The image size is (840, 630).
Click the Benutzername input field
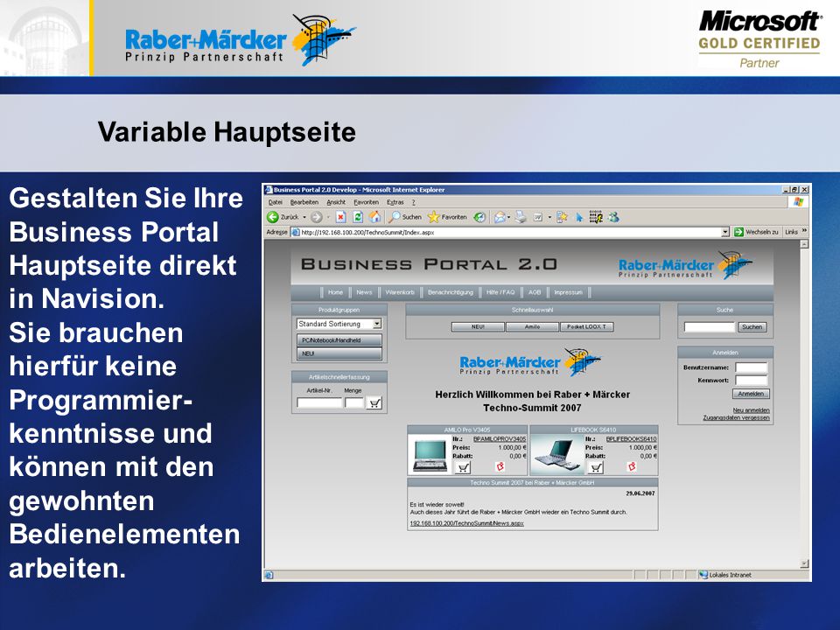(751, 367)
